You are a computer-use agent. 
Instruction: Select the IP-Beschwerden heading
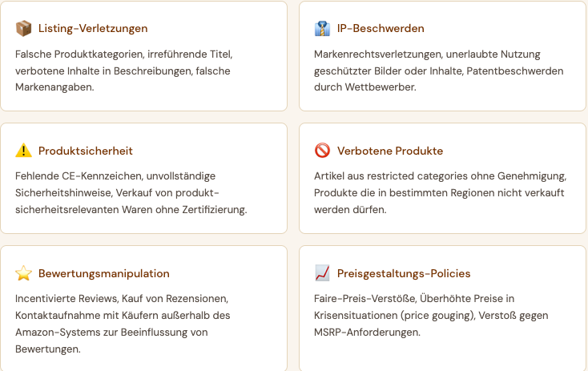point(381,29)
